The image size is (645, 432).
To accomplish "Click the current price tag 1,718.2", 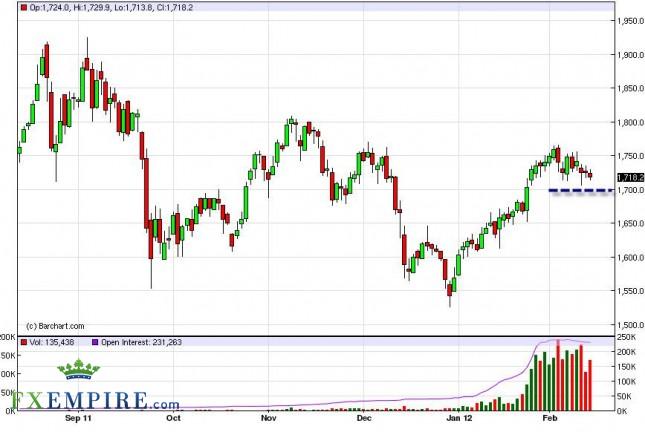I will click(x=631, y=177).
